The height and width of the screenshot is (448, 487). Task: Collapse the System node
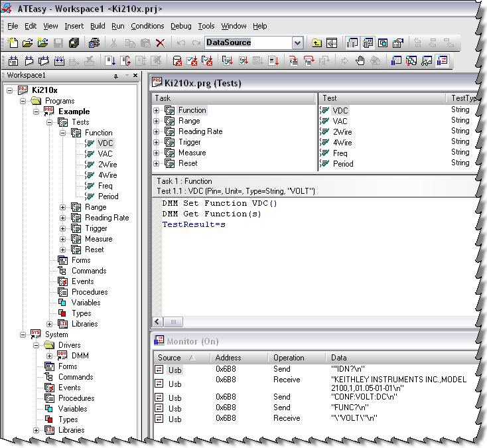click(23, 335)
